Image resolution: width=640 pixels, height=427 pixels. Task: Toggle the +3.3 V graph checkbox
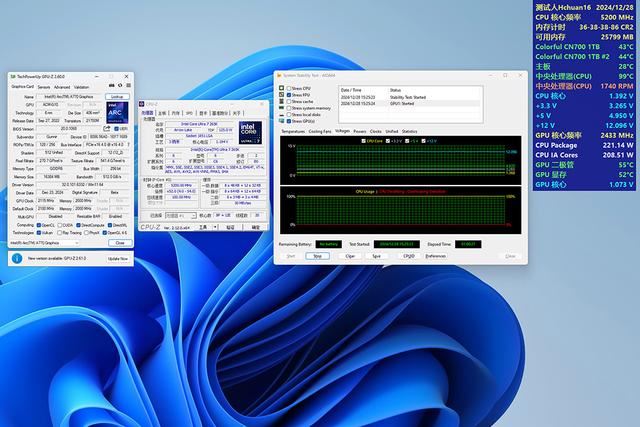(388, 141)
